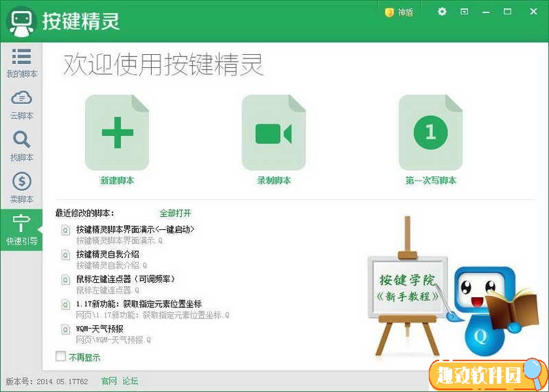Select 找脚本 search in the sidebar
Viewport: 549px width, 392px height.
pos(21,146)
